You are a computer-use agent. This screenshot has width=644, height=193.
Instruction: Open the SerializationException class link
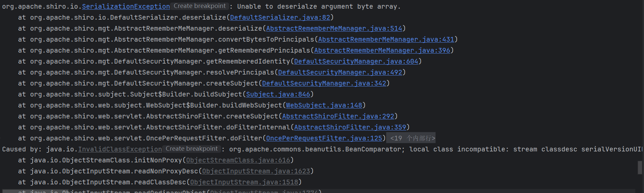click(126, 6)
